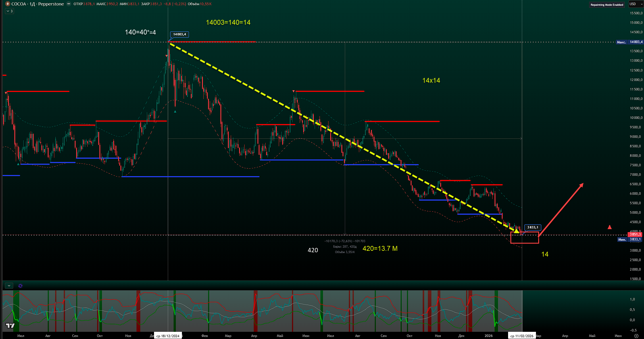Click the 14003,4 max price callout
The image size is (644, 339).
coord(179,34)
